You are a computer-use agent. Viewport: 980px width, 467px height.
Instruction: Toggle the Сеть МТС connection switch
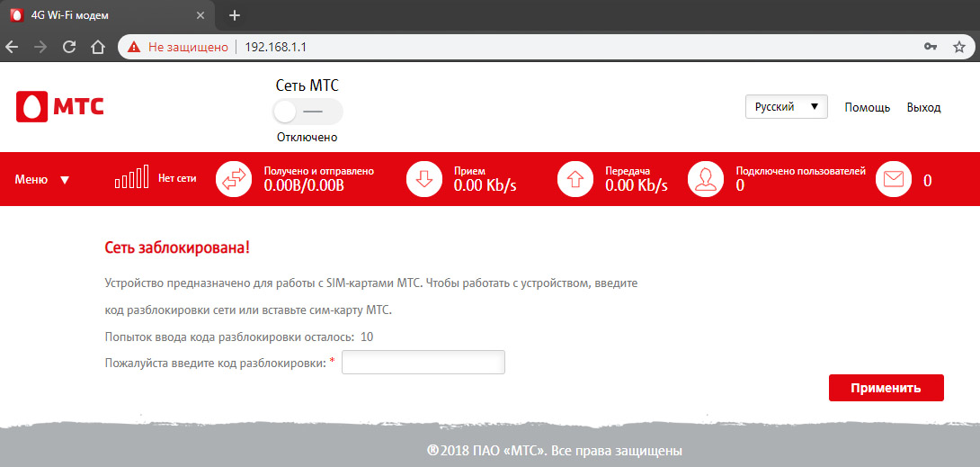pyautogui.click(x=308, y=112)
